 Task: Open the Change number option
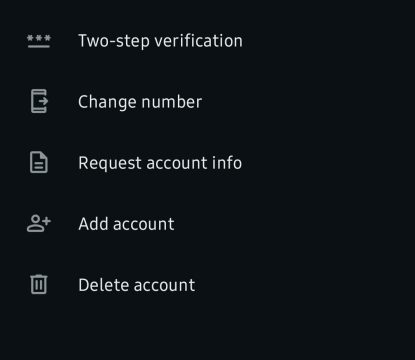[x=207, y=102]
